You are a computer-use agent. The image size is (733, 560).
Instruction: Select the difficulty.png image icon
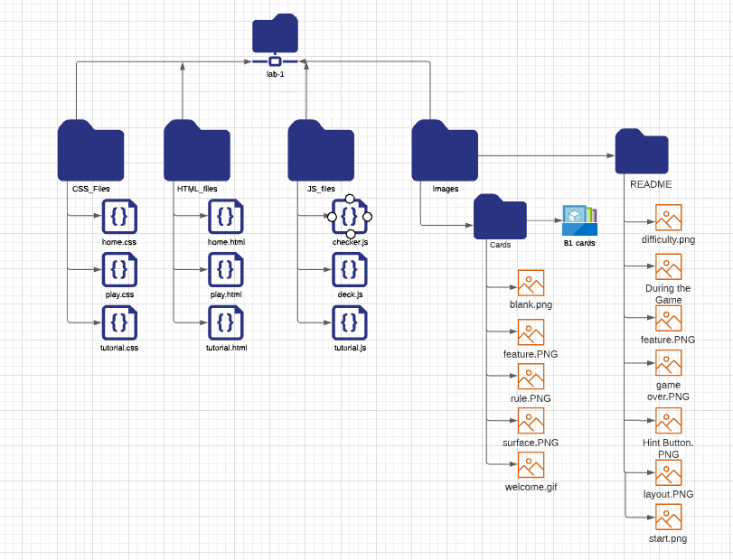click(x=669, y=217)
